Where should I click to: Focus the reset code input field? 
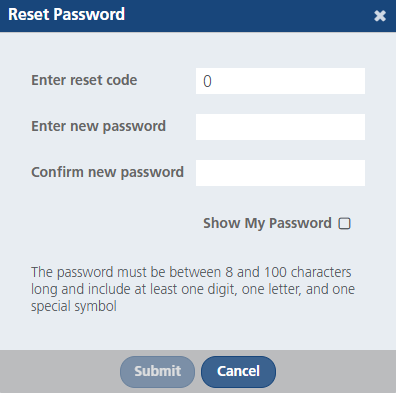(280, 81)
